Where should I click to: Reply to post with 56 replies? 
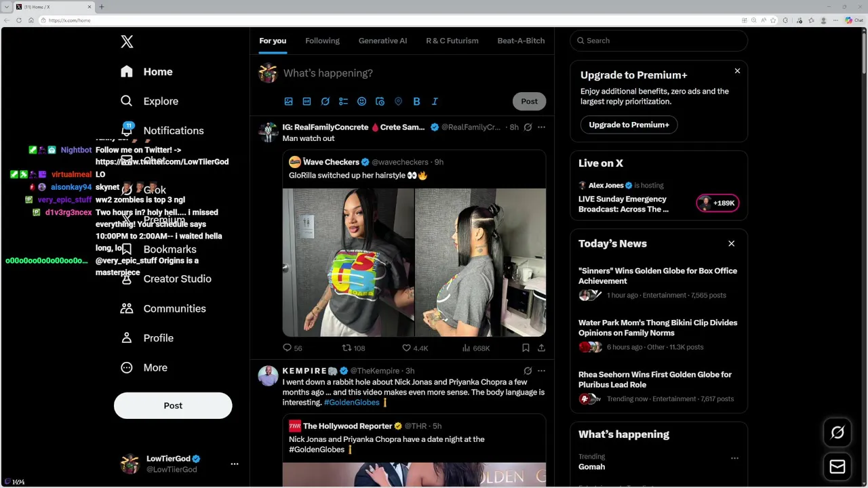[292, 348]
